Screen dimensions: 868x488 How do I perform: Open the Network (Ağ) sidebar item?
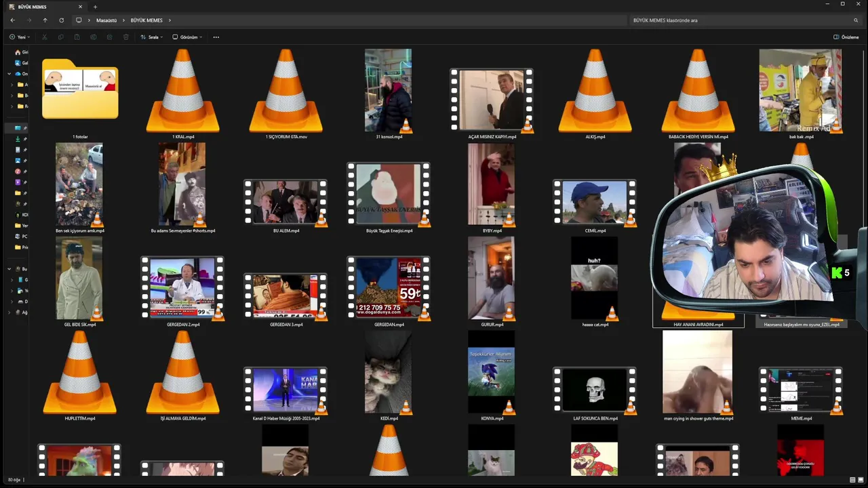tap(21, 312)
